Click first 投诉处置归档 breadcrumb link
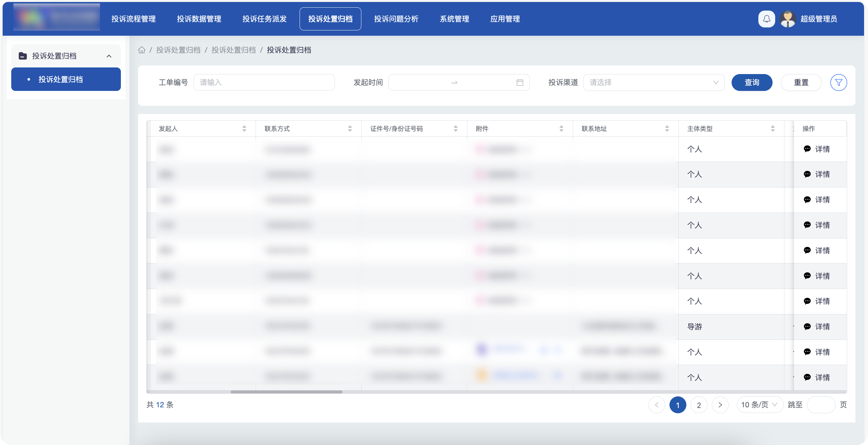 (x=178, y=50)
